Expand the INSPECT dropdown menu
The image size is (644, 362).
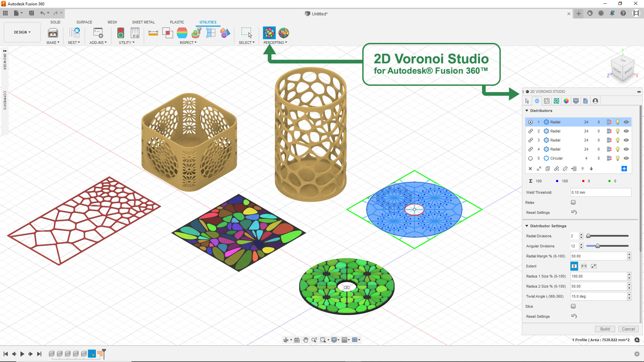pos(188,43)
